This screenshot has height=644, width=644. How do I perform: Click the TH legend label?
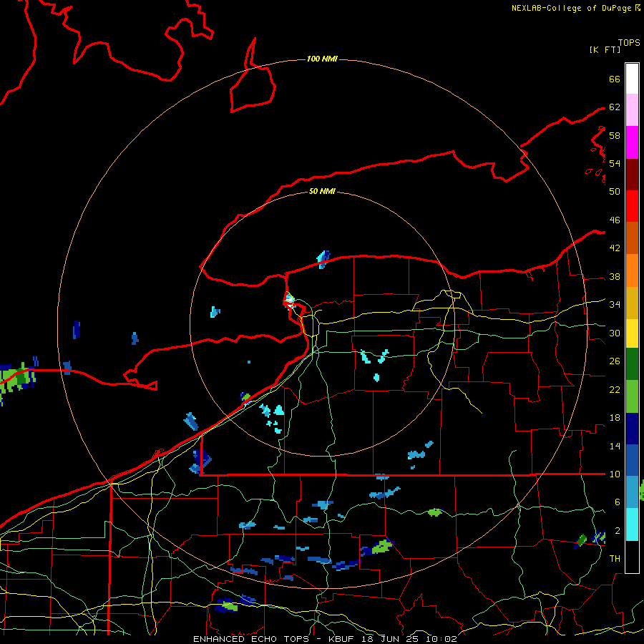(x=615, y=559)
